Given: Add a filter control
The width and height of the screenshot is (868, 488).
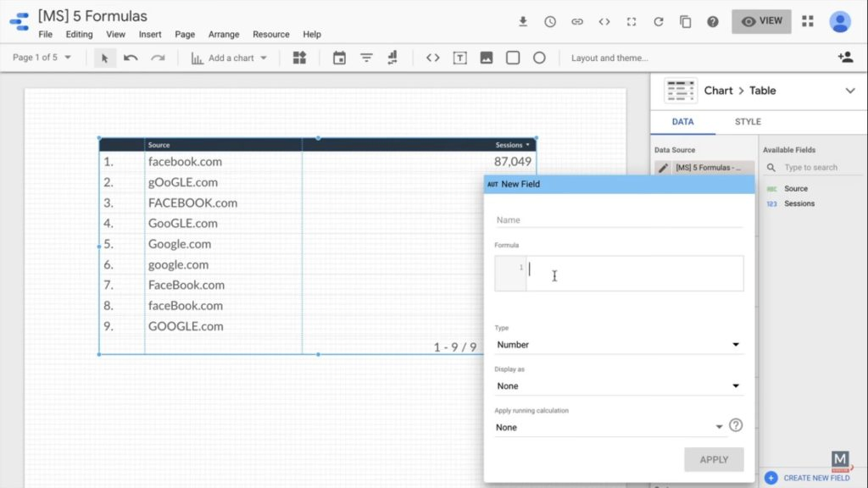Looking at the screenshot, I should (368, 58).
